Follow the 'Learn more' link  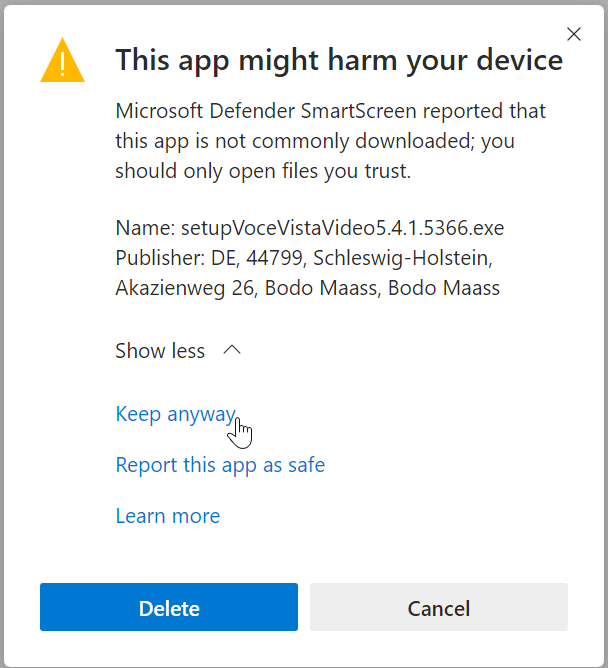[x=168, y=516]
